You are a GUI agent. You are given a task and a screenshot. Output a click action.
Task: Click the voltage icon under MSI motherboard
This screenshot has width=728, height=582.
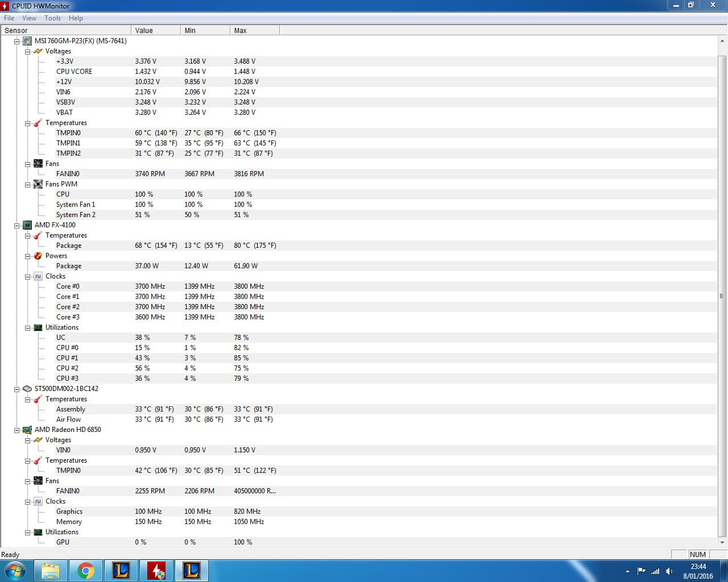click(38, 51)
